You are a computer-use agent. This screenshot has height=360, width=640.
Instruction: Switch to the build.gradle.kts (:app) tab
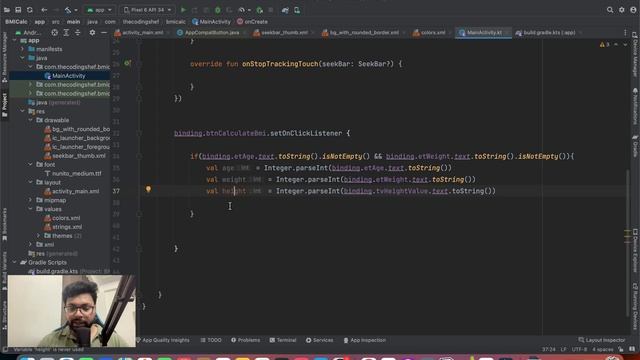(549, 33)
